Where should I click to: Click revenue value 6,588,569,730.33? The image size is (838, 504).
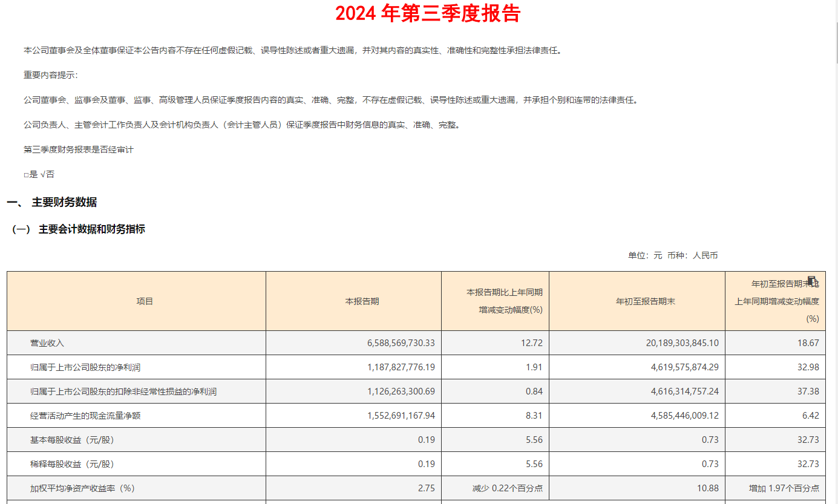(401, 343)
